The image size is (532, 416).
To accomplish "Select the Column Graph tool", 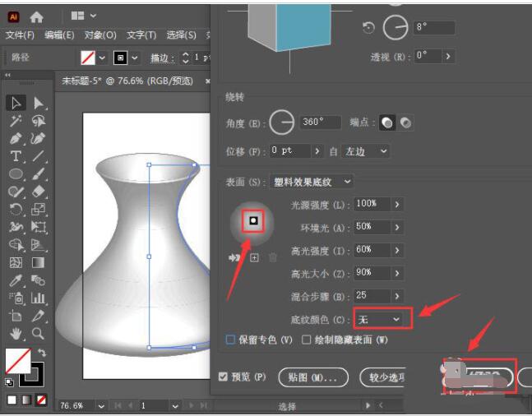I will [39, 298].
